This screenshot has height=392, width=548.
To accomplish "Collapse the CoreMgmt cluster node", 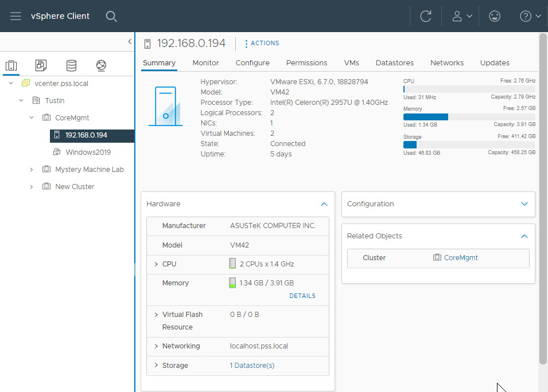I will [32, 117].
